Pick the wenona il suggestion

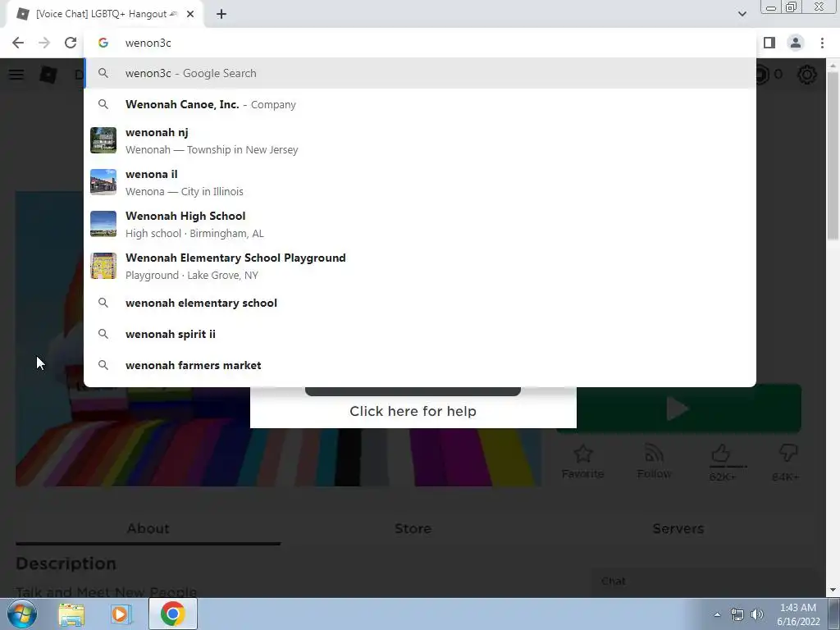tap(420, 182)
